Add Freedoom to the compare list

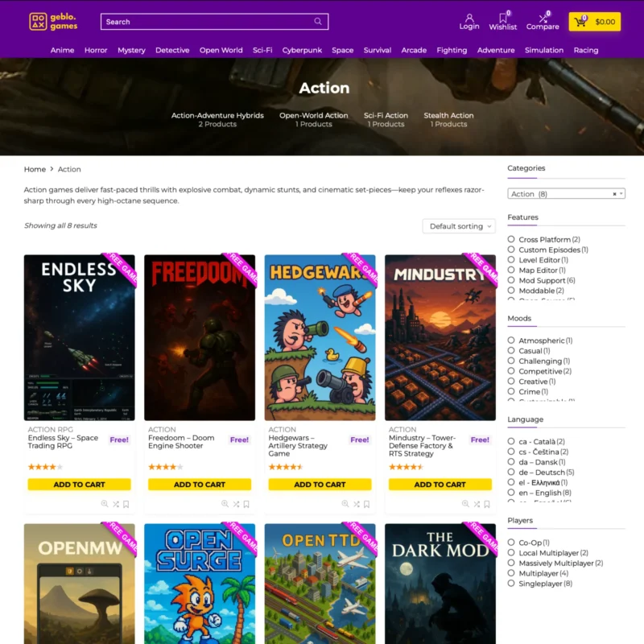[236, 504]
